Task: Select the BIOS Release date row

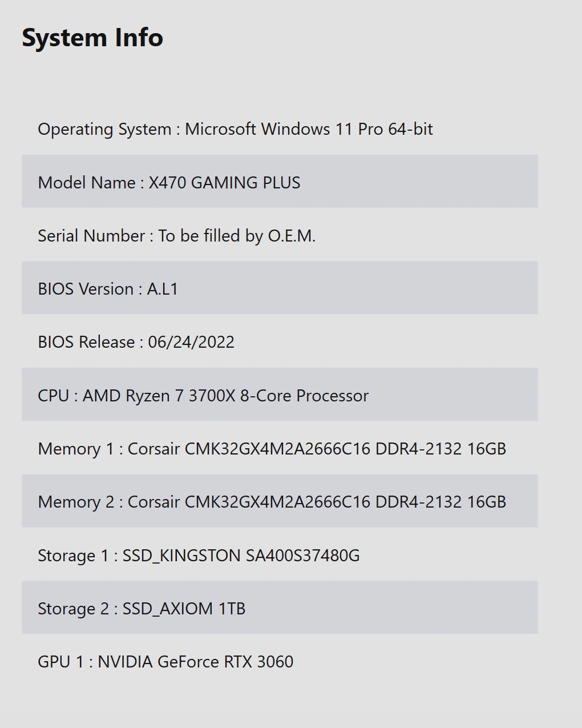Action: (280, 341)
